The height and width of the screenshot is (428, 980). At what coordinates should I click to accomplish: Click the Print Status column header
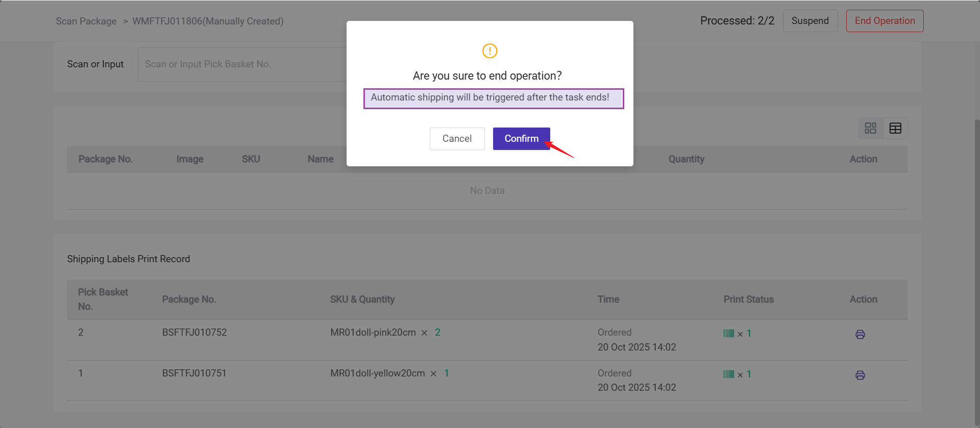[748, 299]
